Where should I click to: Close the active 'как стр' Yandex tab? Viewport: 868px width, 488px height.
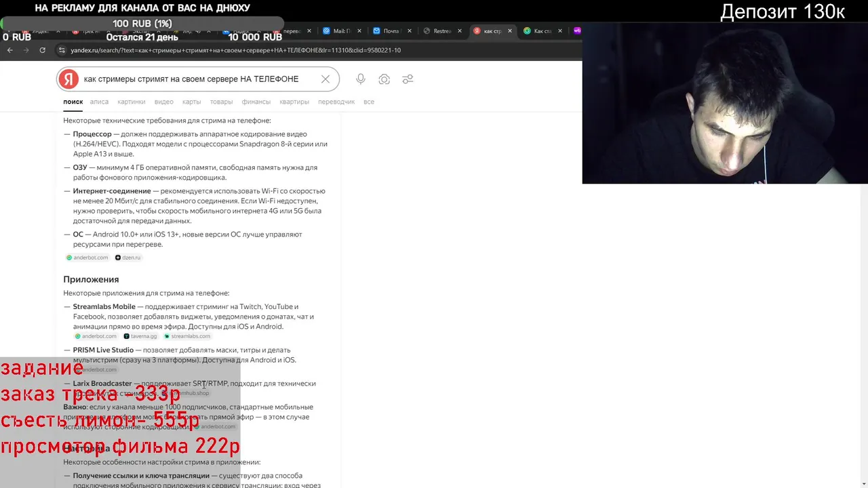510,31
